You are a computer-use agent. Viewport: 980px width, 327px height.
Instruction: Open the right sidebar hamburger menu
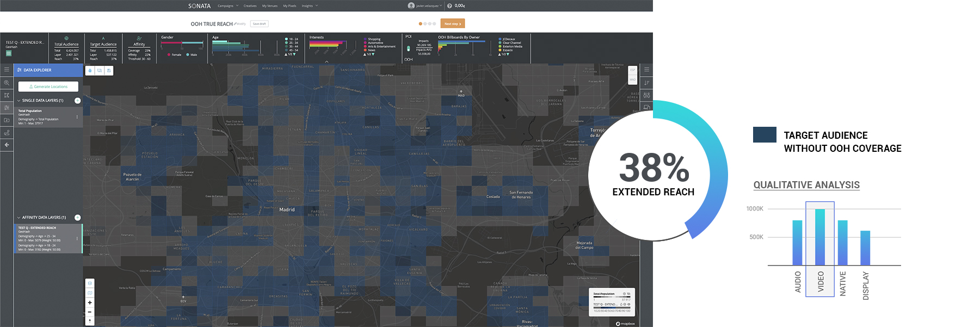pyautogui.click(x=646, y=70)
